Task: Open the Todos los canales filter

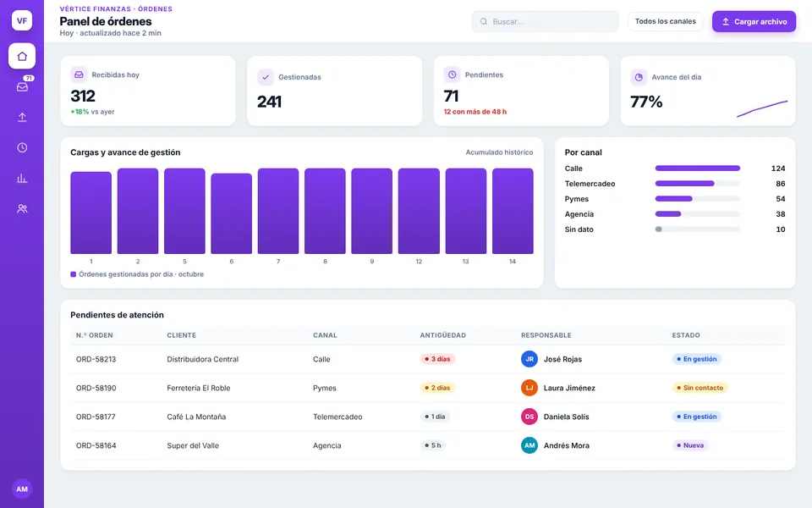Action: [666, 21]
